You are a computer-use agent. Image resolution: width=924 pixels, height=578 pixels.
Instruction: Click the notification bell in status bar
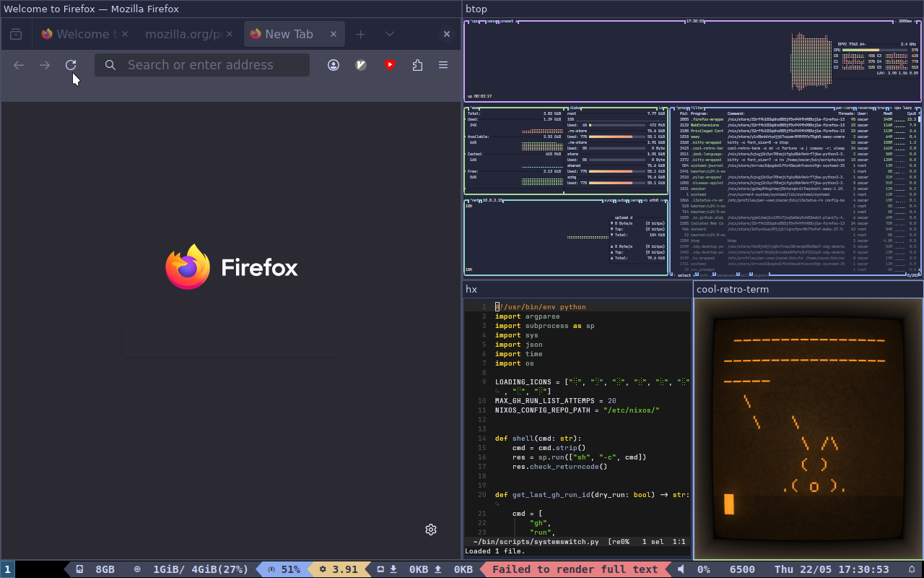point(912,569)
